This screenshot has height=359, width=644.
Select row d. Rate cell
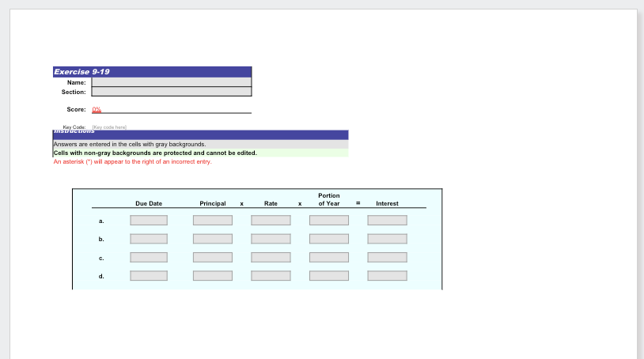click(271, 276)
